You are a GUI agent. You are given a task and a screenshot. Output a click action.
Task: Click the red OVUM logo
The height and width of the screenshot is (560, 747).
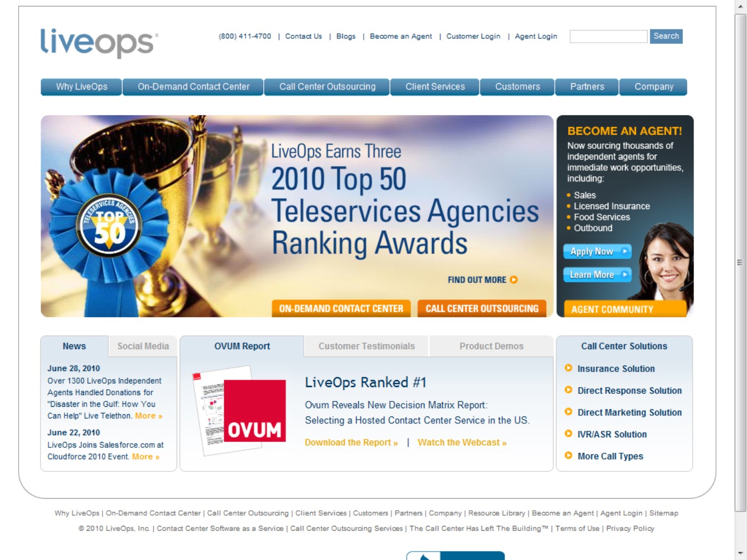tap(255, 411)
